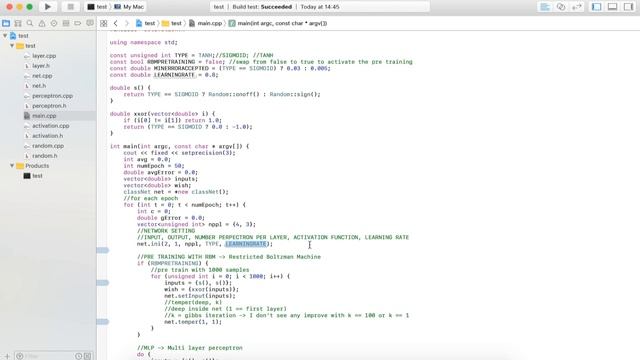The width and height of the screenshot is (640, 360).
Task: Toggle breakpoint on inputs = {s(), s()} line
Action: click(x=102, y=282)
